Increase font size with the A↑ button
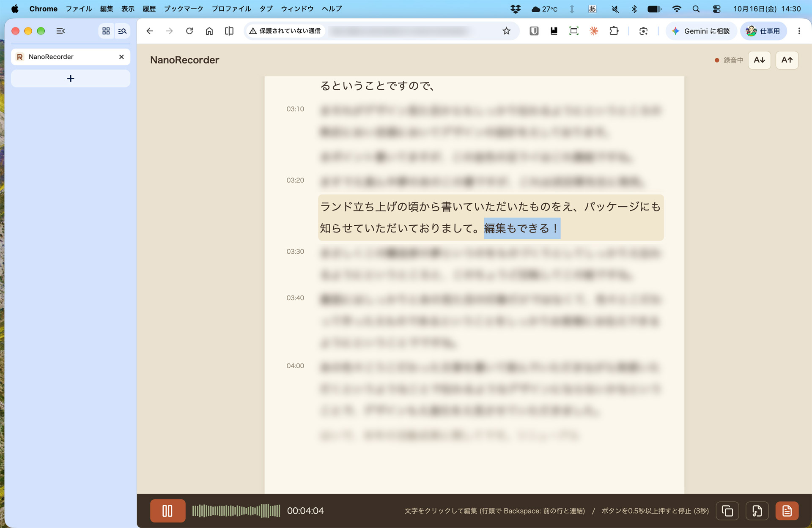Viewport: 812px width, 528px height. coord(787,60)
